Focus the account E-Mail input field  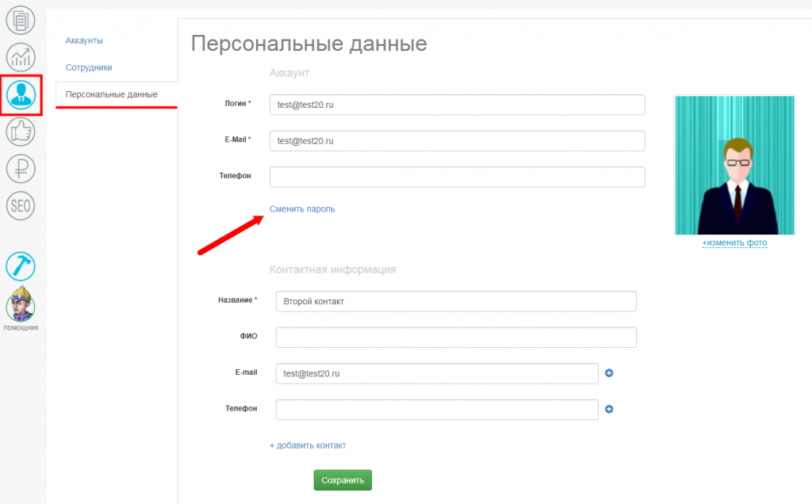tap(458, 141)
